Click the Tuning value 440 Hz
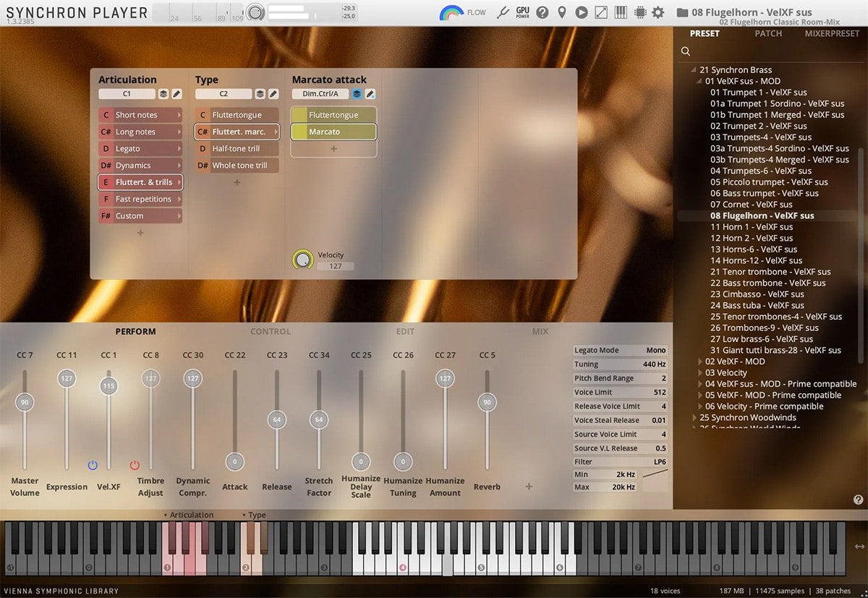The image size is (868, 598). (x=653, y=364)
